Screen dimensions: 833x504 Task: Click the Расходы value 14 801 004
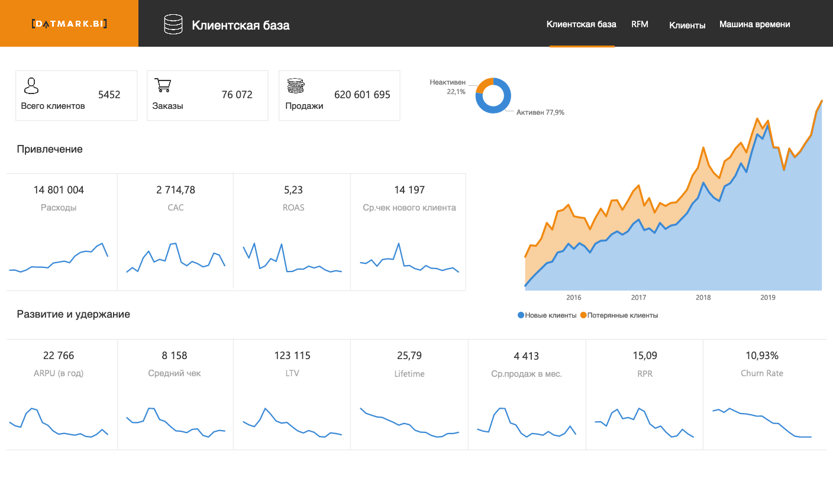[x=59, y=190]
